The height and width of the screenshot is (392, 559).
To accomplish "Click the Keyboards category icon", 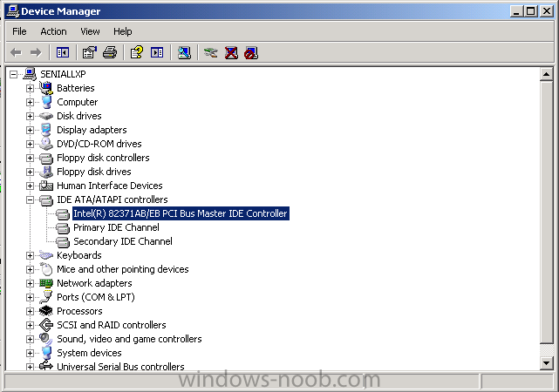I will tap(46, 255).
